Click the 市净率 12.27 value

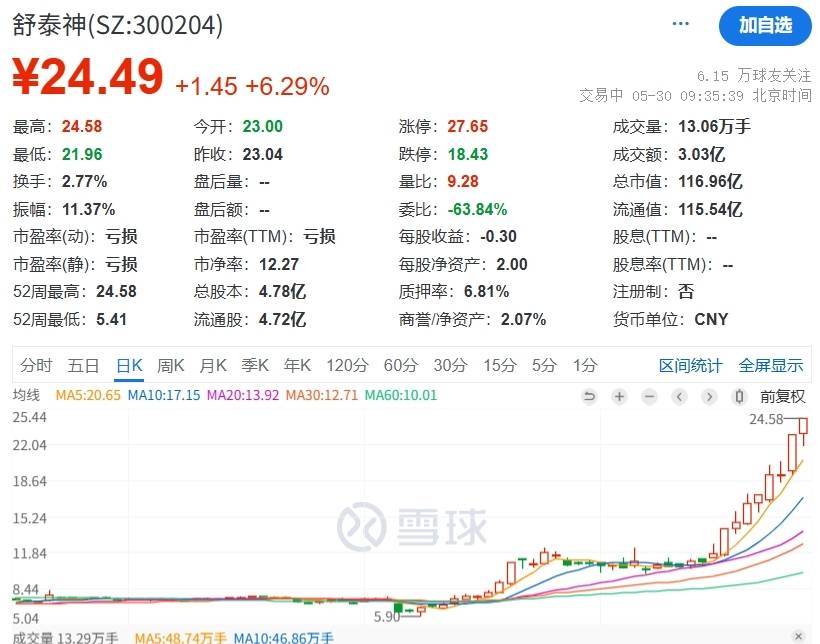[x=279, y=264]
